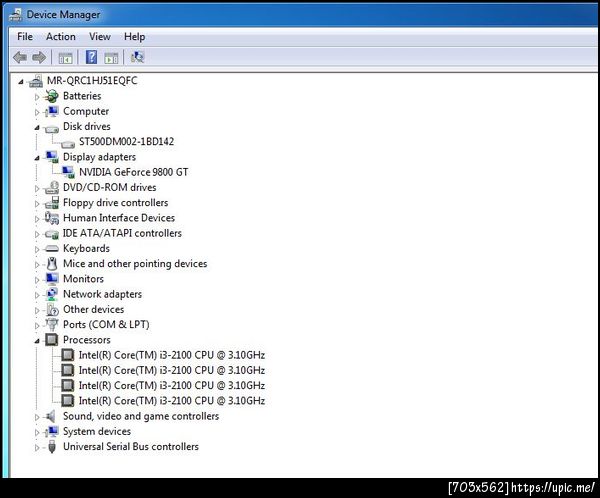
Task: Select the MR-QRC1HJ51EQFC computer name
Action: click(92, 81)
